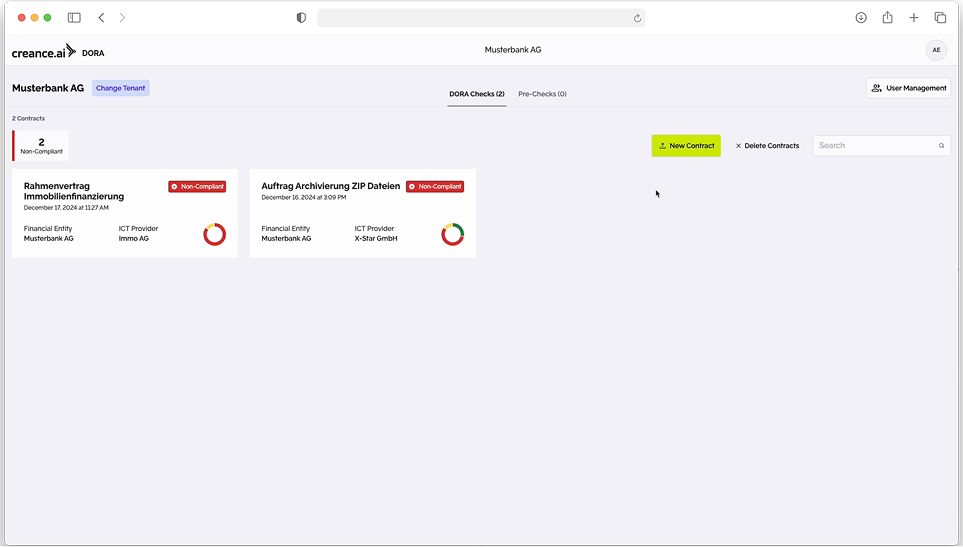Click the contract Search field
The image size is (963, 547).
click(x=881, y=145)
